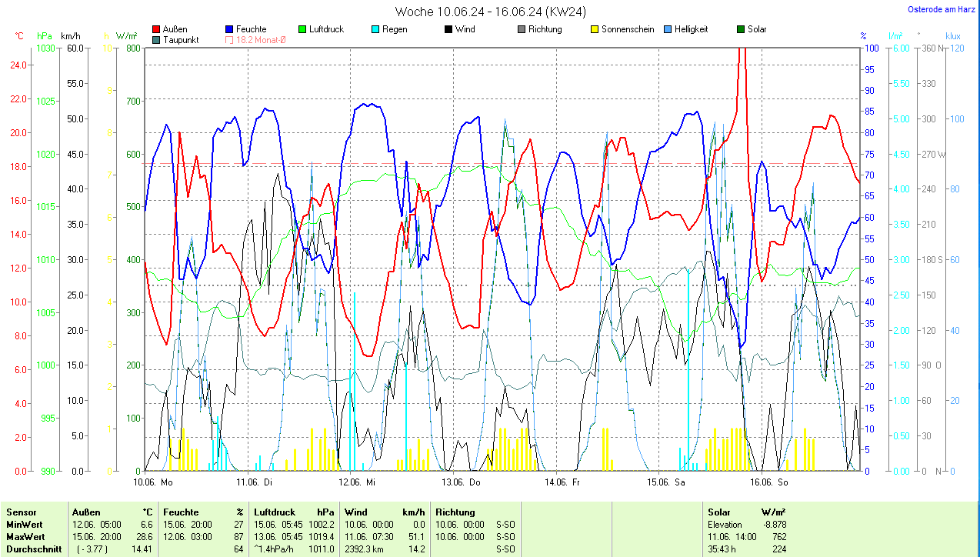Click the °C temperature axis unit label
This screenshot has width=980, height=557.
tap(21, 36)
